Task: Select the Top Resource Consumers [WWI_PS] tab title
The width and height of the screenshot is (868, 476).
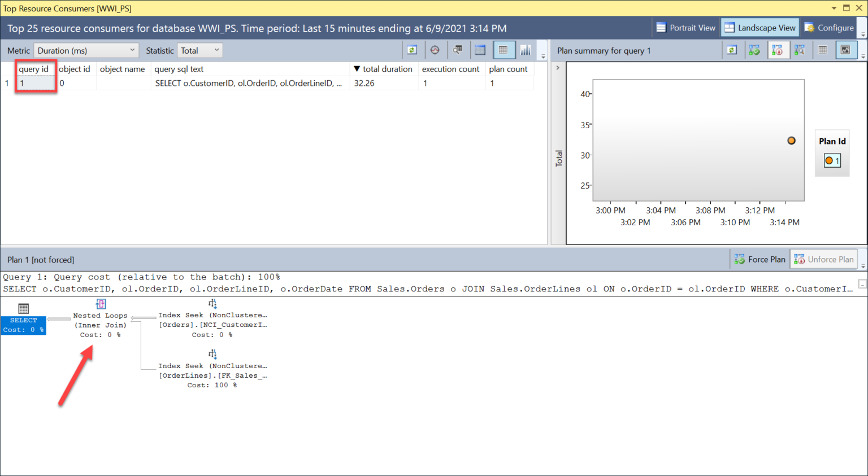Action: click(x=67, y=8)
